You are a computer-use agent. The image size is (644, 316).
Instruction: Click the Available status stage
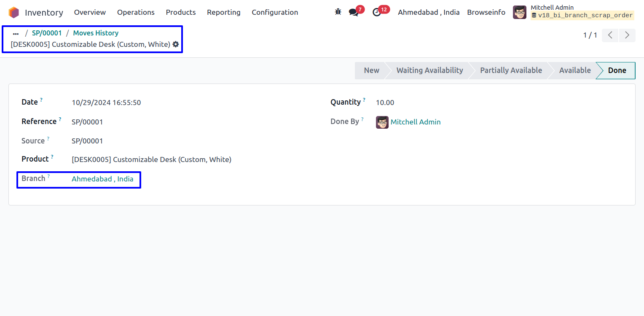click(x=575, y=70)
